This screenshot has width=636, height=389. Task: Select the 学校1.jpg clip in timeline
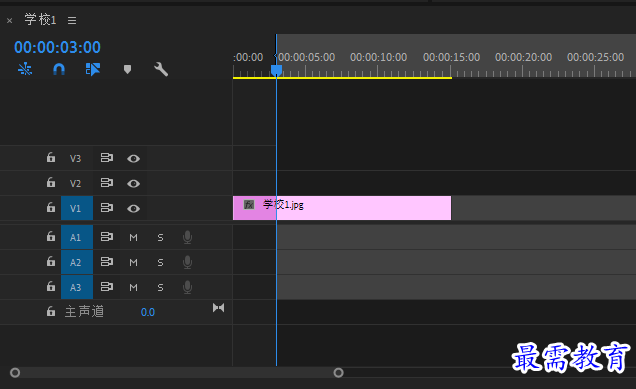(x=342, y=208)
